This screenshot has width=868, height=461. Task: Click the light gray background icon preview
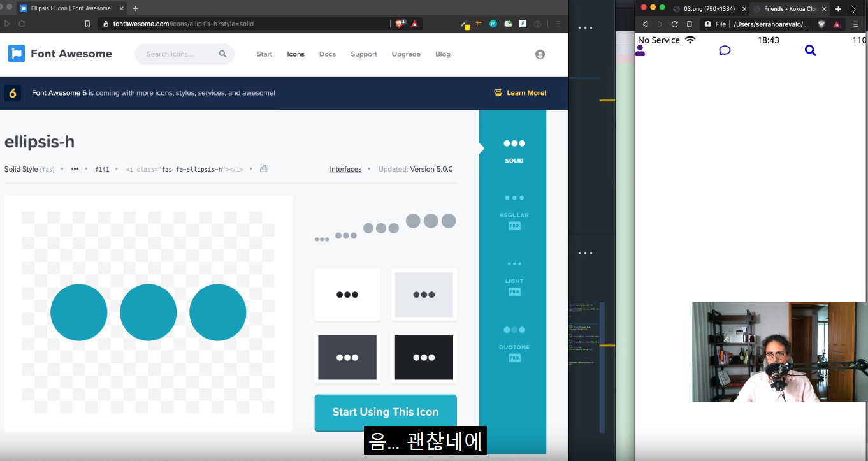(x=424, y=295)
